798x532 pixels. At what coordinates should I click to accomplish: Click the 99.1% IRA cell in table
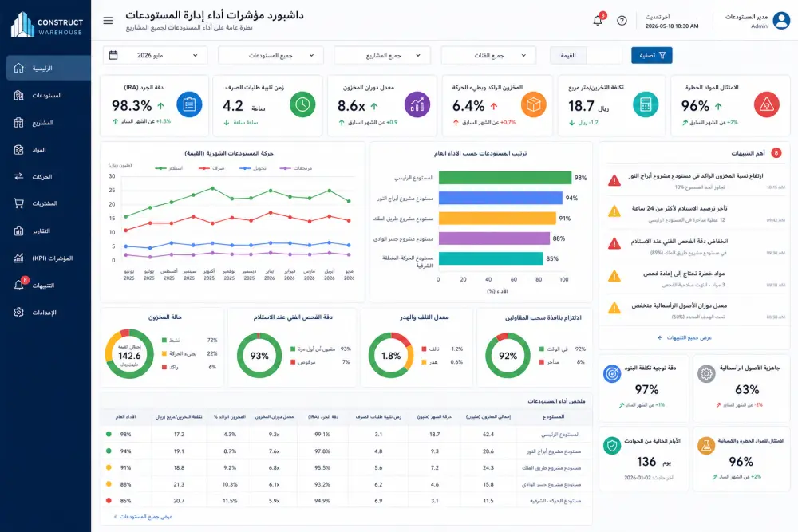tap(322, 435)
